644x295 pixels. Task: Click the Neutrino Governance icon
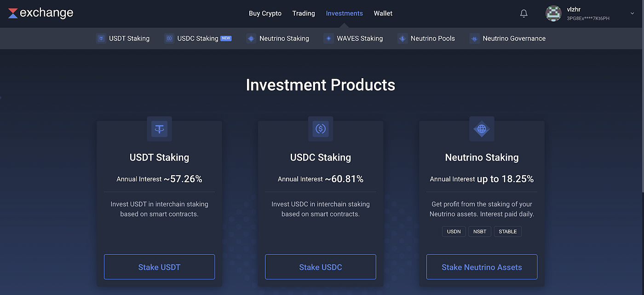[x=474, y=38]
